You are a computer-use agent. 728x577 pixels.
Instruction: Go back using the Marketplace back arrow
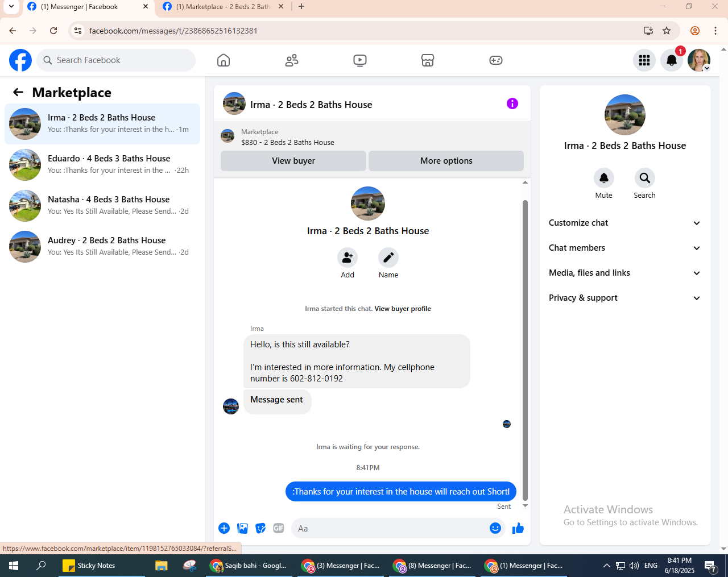pos(18,92)
